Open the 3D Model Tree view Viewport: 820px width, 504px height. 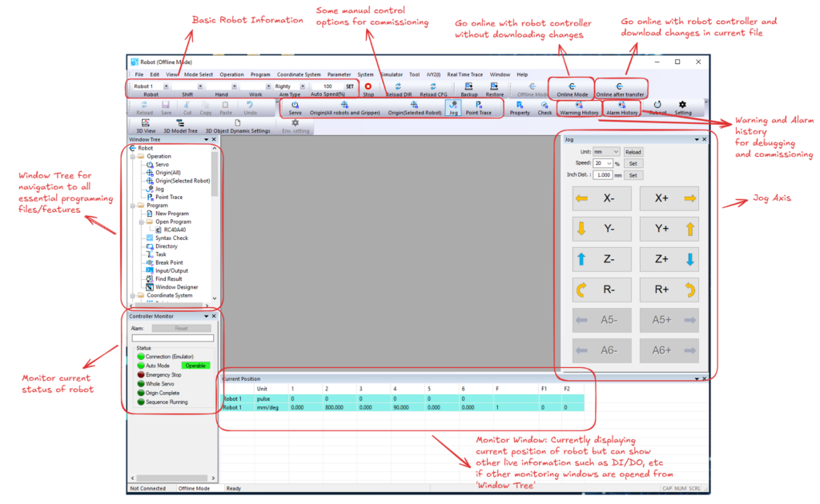180,126
